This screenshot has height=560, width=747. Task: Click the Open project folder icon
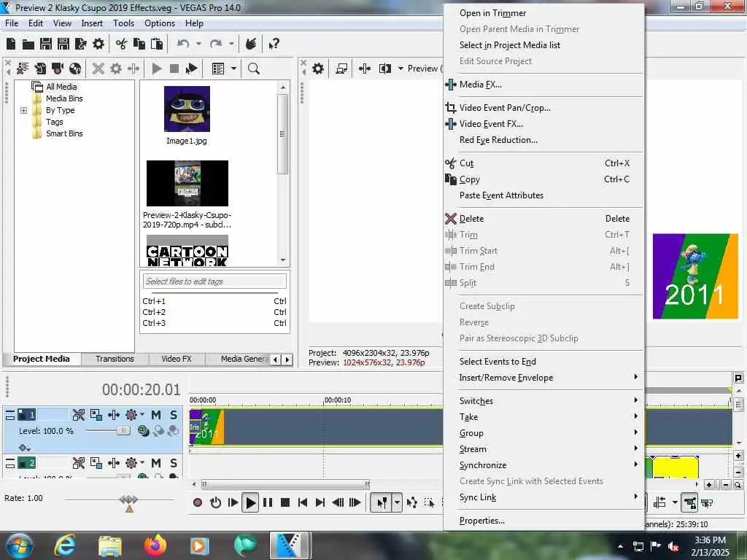pos(28,44)
